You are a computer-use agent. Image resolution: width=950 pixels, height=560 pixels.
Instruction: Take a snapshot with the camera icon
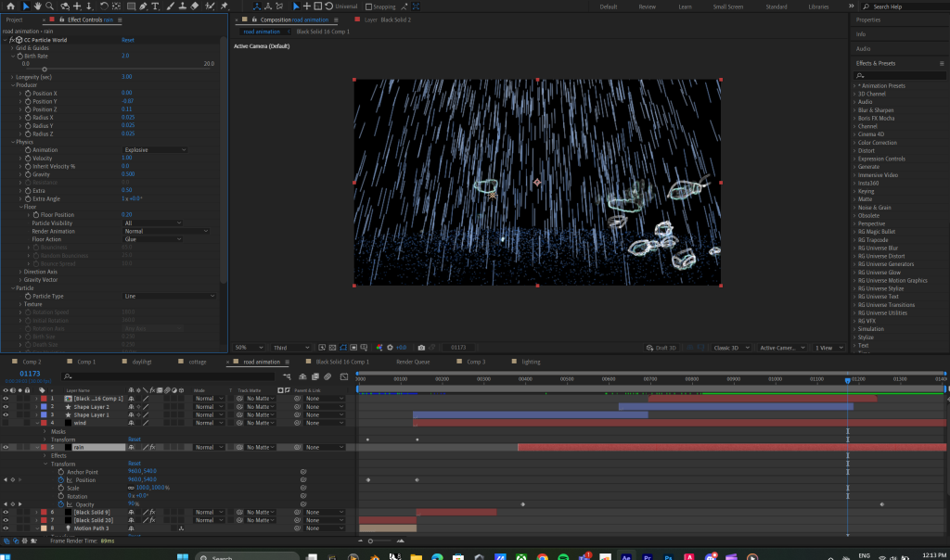coord(421,348)
